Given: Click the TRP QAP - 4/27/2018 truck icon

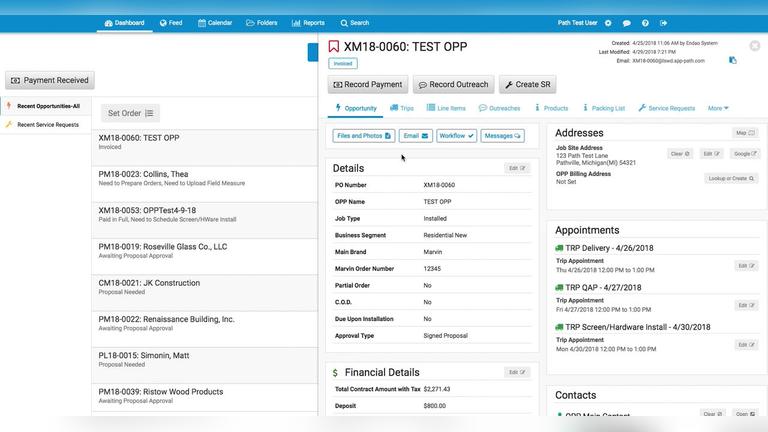Looking at the screenshot, I should tap(559, 288).
